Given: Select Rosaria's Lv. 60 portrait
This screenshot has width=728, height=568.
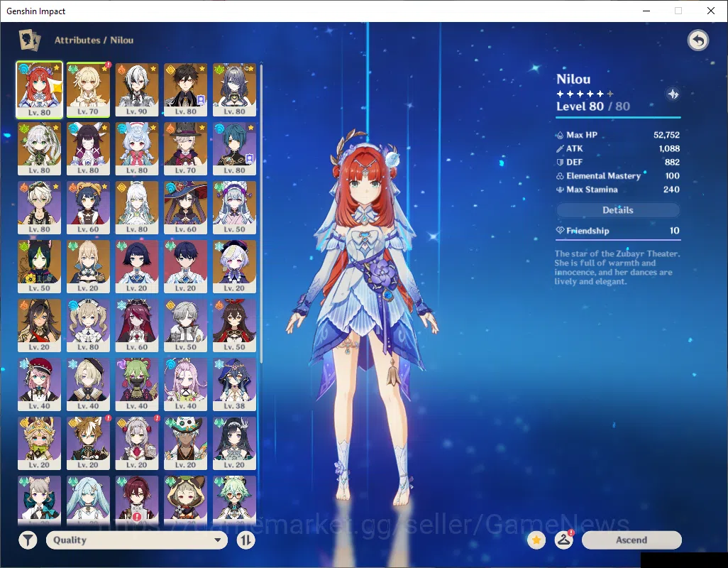Looking at the screenshot, I should (137, 326).
